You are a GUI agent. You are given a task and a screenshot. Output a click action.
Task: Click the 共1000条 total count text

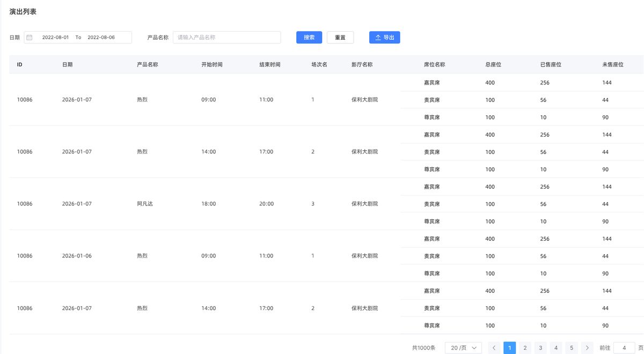coord(424,348)
